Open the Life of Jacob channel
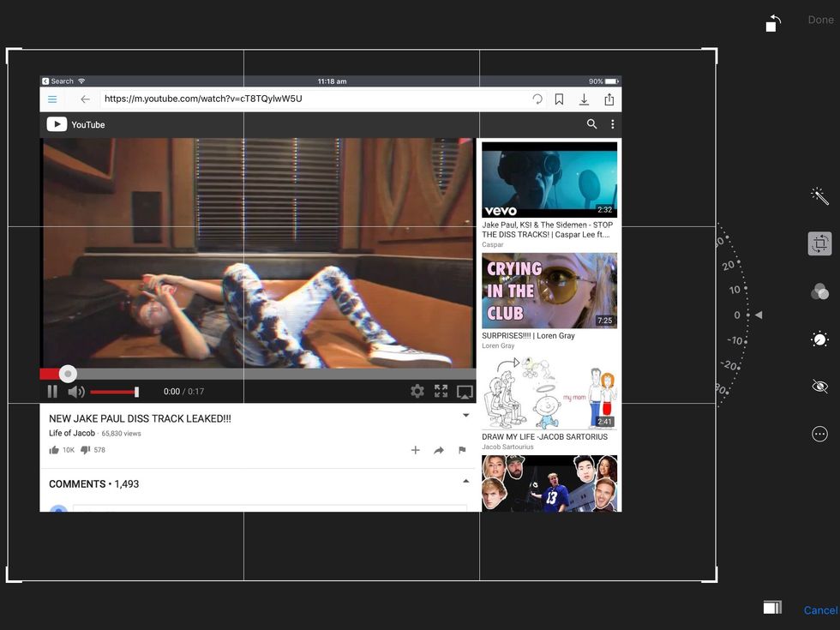 pyautogui.click(x=72, y=433)
